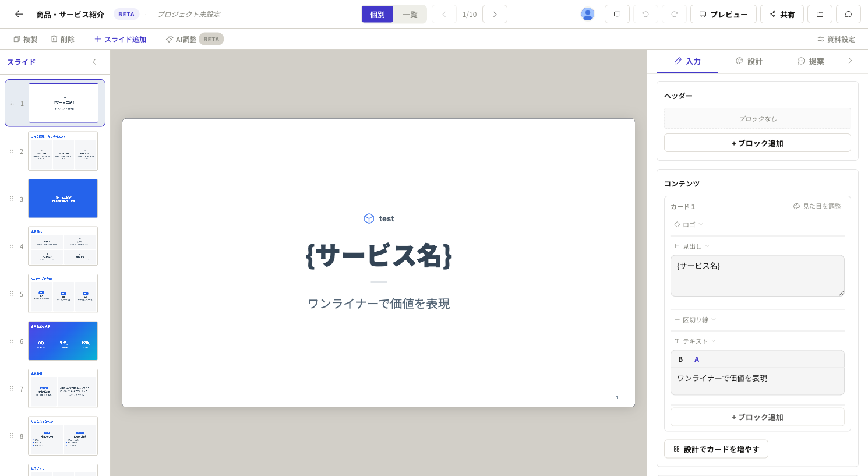Click スライド追加 in the toolbar
868x476 pixels.
coord(121,39)
